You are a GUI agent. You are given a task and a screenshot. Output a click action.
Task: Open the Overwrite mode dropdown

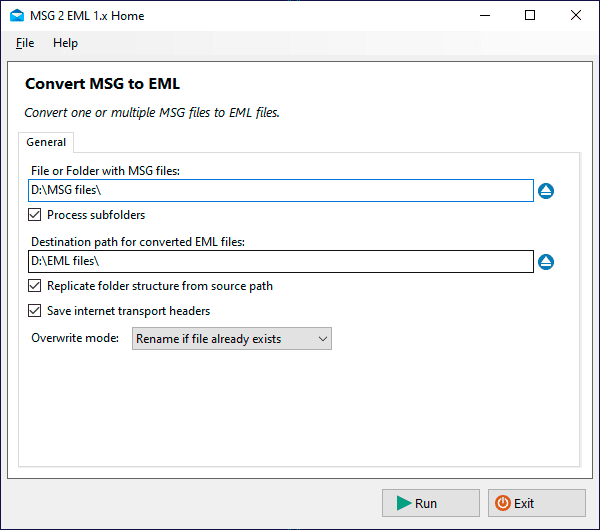[231, 339]
